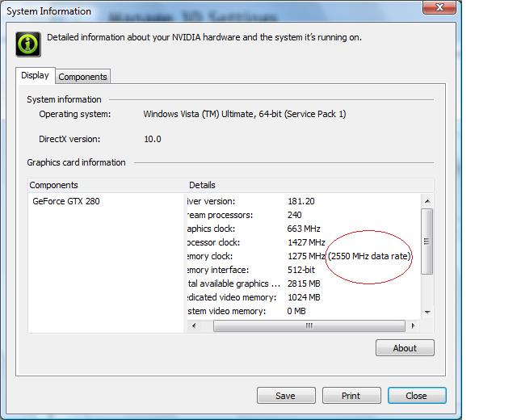Viewport: 517px width, 420px height.
Task: Select total available graphics value 2815 MB
Action: click(304, 283)
